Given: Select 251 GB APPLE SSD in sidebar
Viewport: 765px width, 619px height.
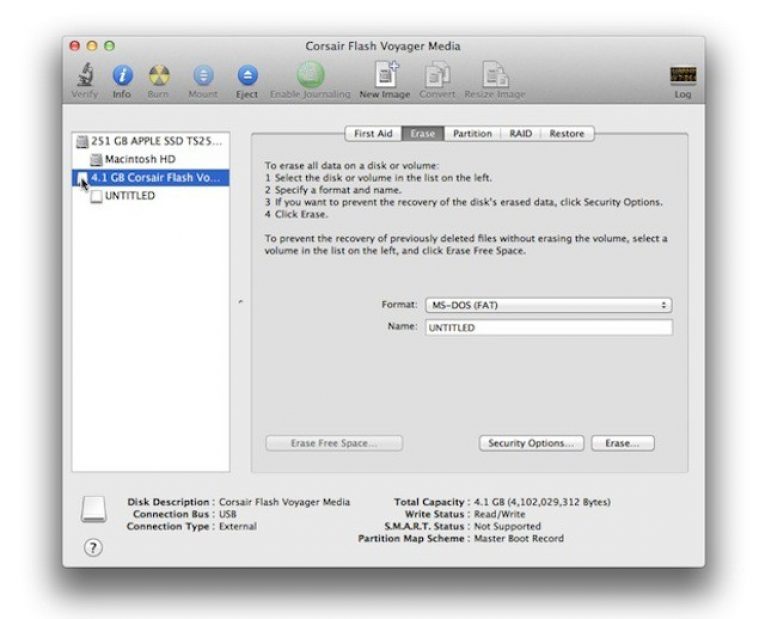Looking at the screenshot, I should [x=151, y=141].
